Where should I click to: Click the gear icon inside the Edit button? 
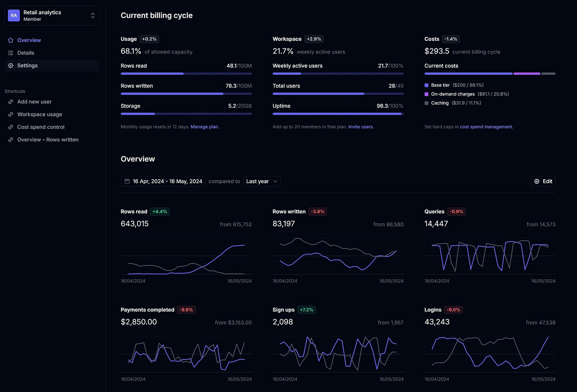(x=537, y=181)
